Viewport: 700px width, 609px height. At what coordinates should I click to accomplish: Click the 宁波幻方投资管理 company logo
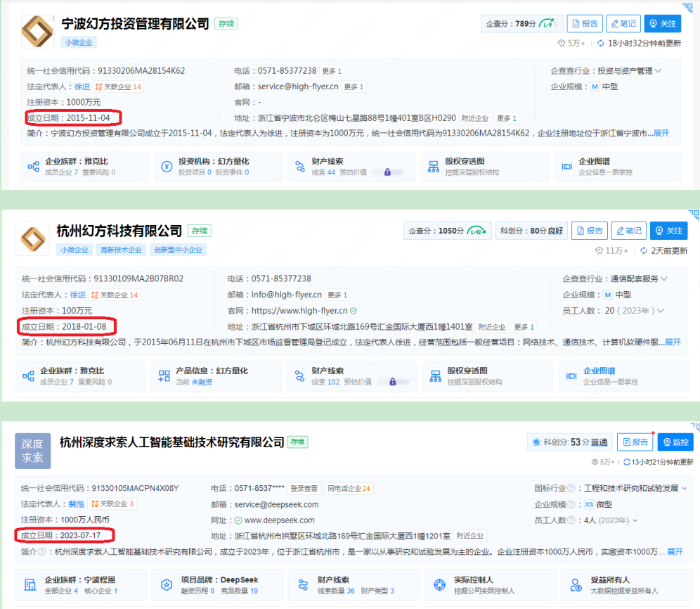(x=37, y=31)
